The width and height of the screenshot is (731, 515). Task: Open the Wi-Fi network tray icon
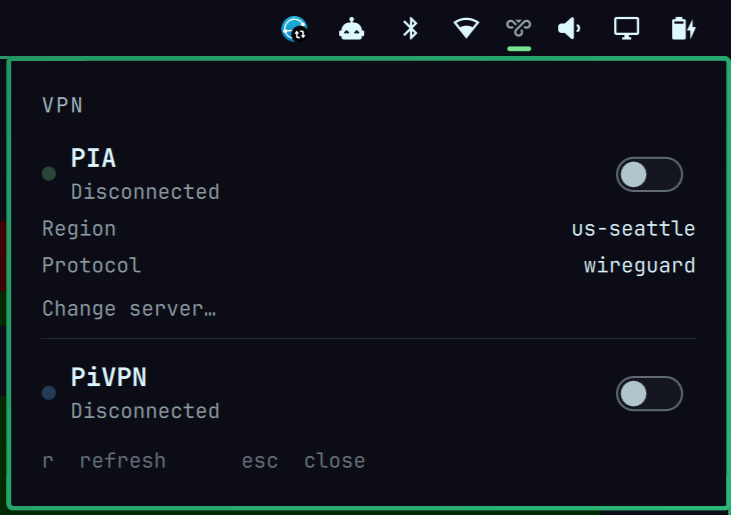pos(466,28)
